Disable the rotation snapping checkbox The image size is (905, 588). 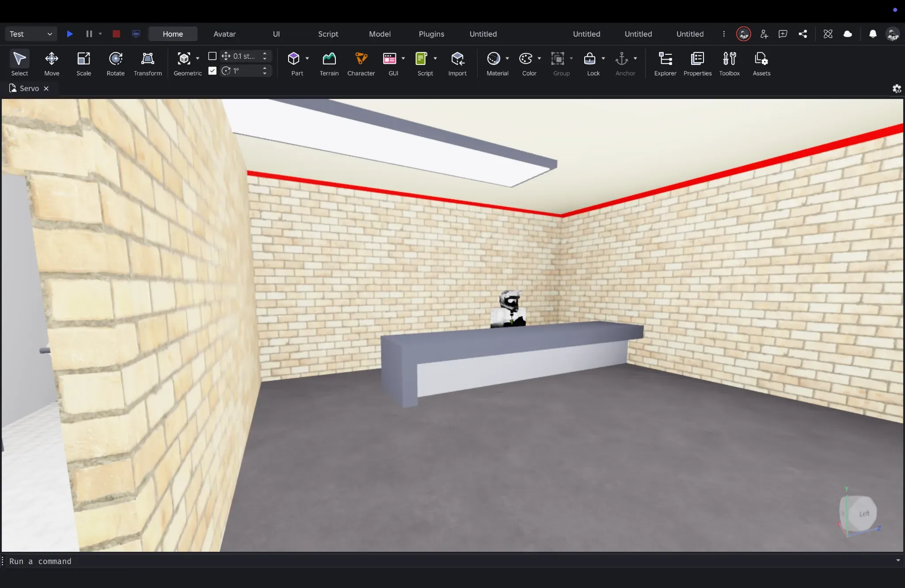pyautogui.click(x=212, y=71)
